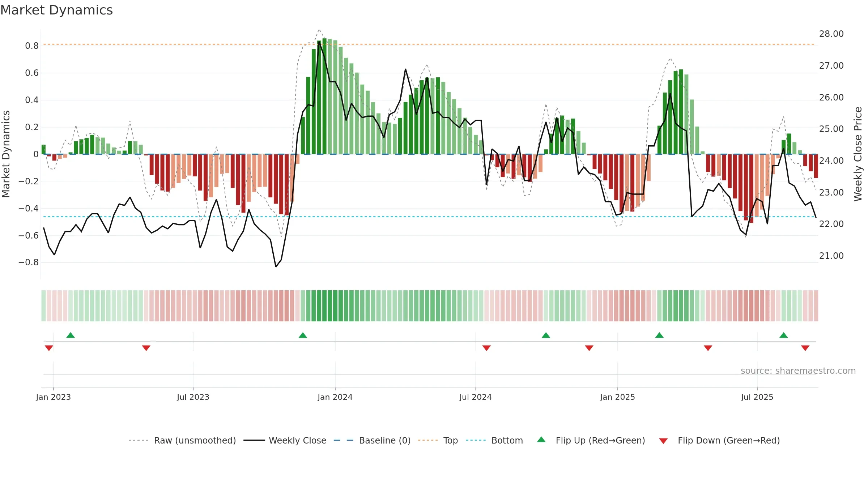Click the first red flip-down triangle before Jan 2023
The width and height of the screenshot is (868, 488).
click(x=49, y=348)
